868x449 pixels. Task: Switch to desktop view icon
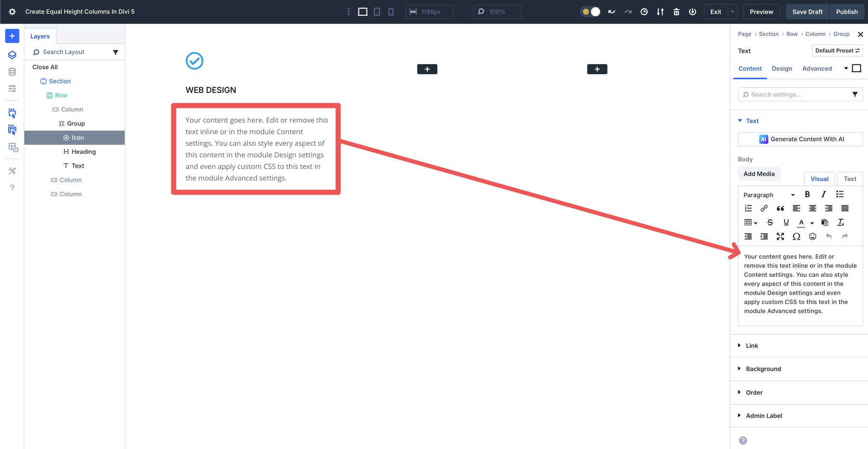coord(363,12)
